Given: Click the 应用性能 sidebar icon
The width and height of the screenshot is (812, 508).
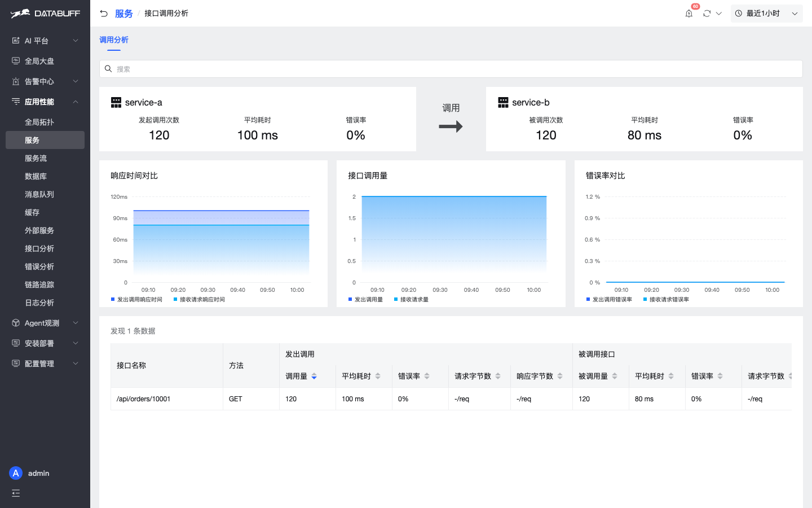Looking at the screenshot, I should click(16, 102).
